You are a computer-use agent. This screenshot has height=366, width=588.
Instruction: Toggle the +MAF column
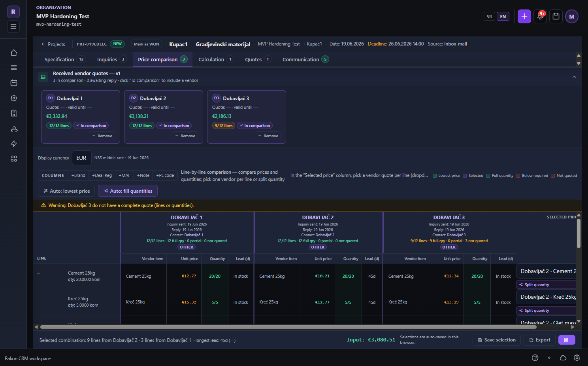pos(124,175)
